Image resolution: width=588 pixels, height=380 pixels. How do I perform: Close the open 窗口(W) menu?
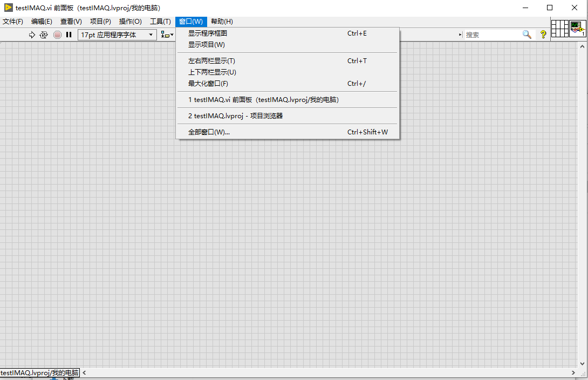point(191,22)
